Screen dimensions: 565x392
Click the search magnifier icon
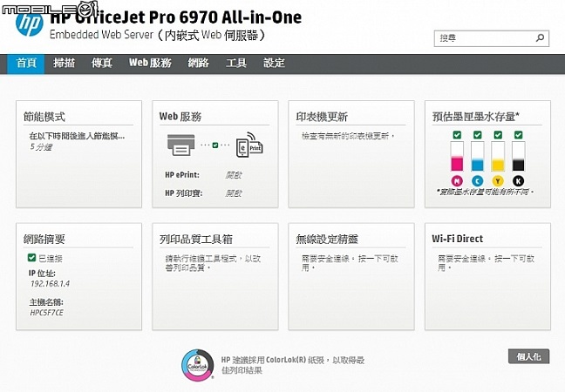(540, 37)
